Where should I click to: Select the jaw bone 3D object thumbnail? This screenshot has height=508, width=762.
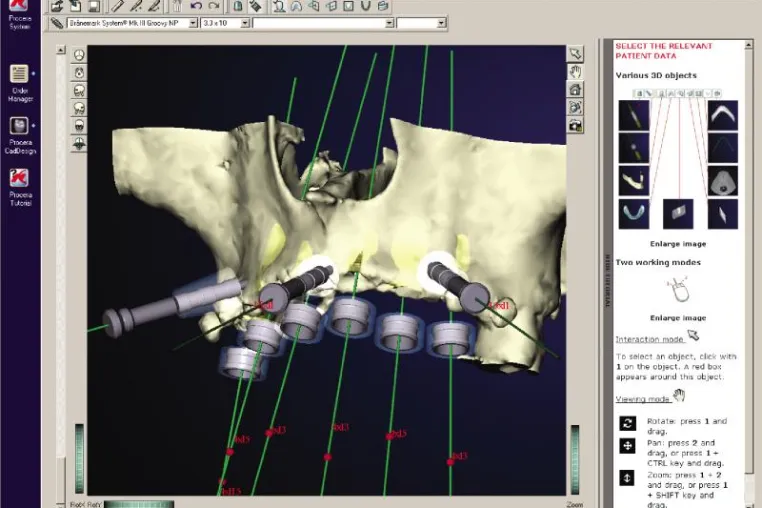(634, 180)
